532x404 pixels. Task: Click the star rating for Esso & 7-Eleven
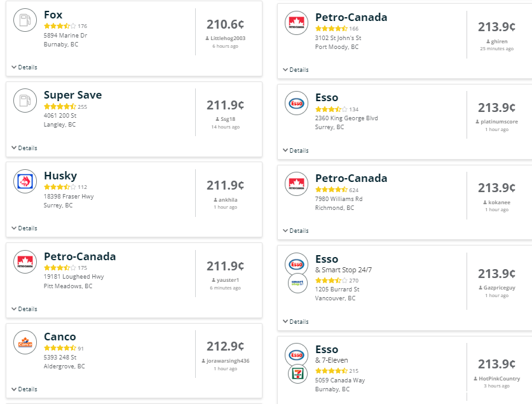click(x=332, y=371)
